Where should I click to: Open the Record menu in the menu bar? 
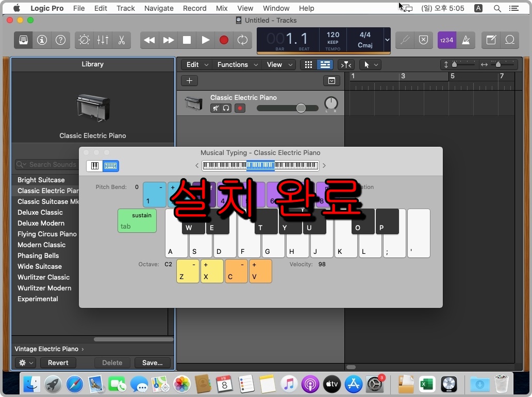(194, 8)
